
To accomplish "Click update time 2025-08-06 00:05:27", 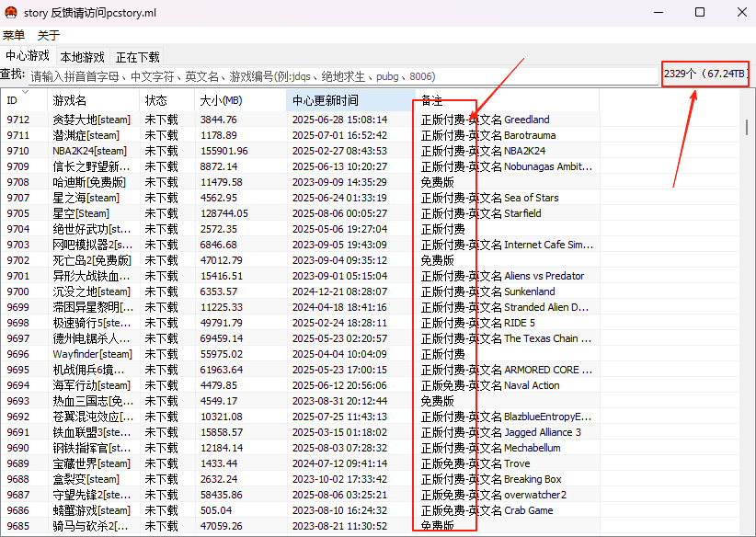I will (339, 213).
